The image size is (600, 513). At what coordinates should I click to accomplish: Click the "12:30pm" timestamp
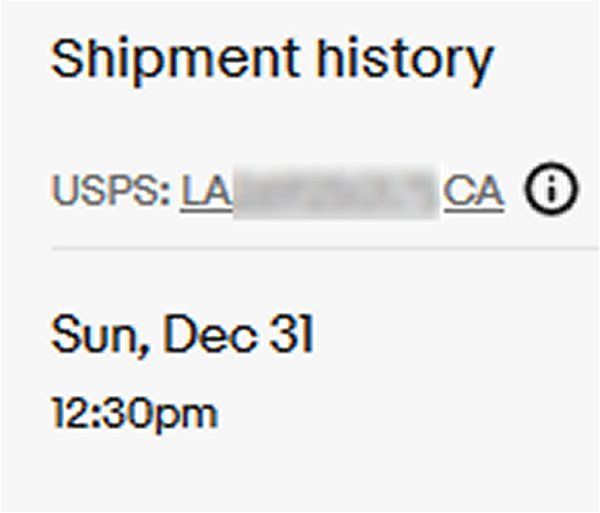pyautogui.click(x=134, y=412)
